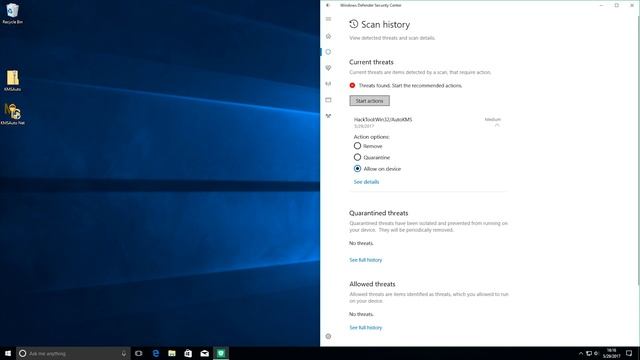Go back with the window's back arrow
The width and height of the screenshot is (640, 360).
coord(328,5)
